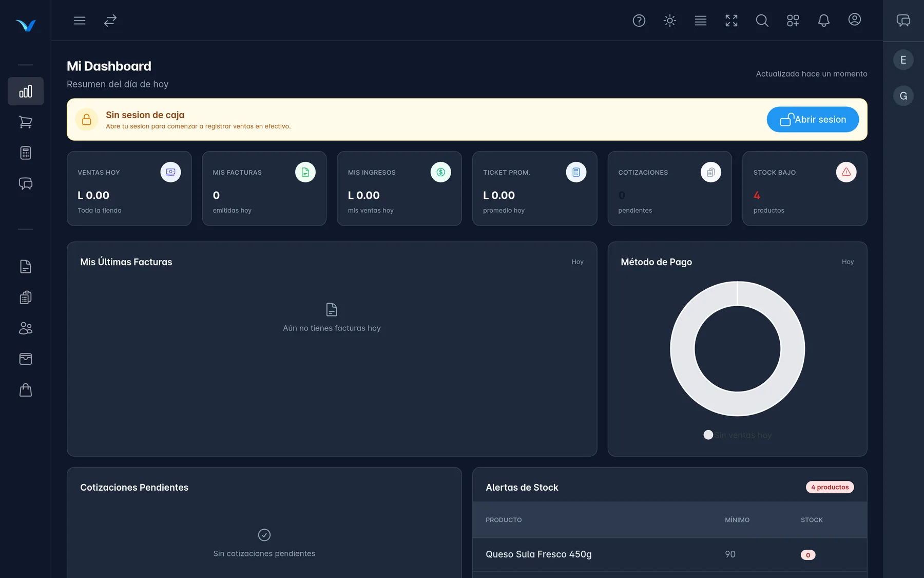This screenshot has height=578, width=924.
Task: Open the hamburger sidebar menu
Action: [80, 21]
